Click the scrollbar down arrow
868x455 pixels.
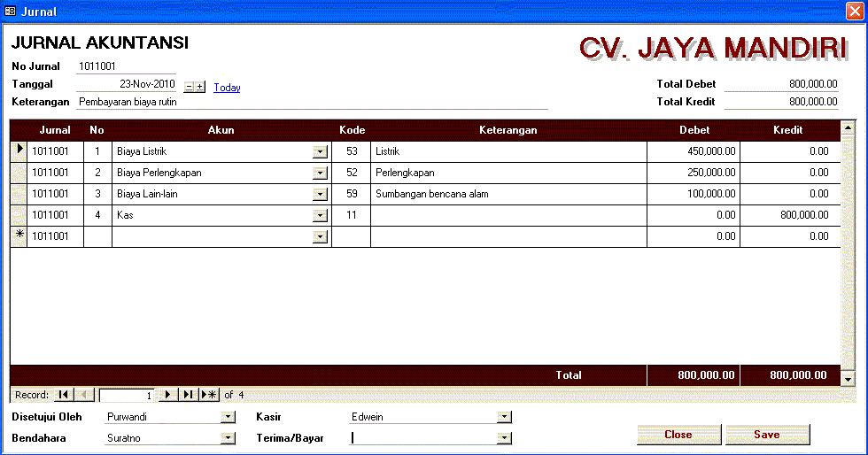(x=848, y=379)
